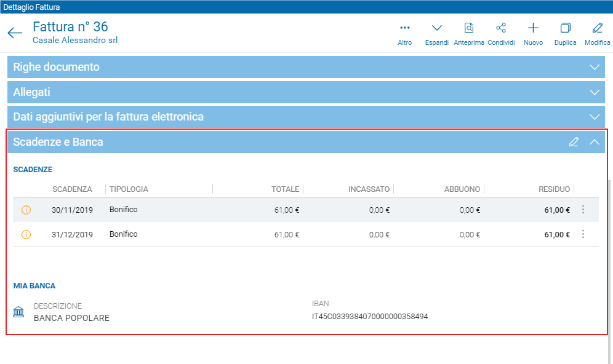The image size is (613, 364).
Task: Click the Dettaglio Fattura window title
Action: (x=31, y=7)
